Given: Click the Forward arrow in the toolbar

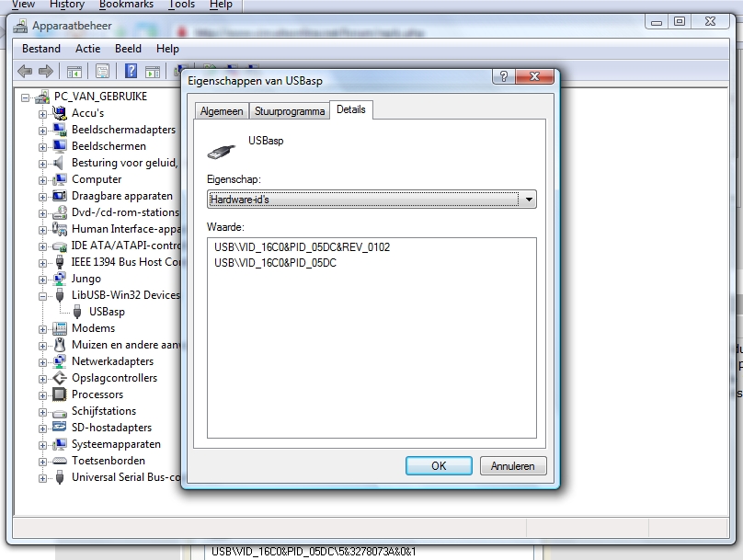Looking at the screenshot, I should pos(45,71).
